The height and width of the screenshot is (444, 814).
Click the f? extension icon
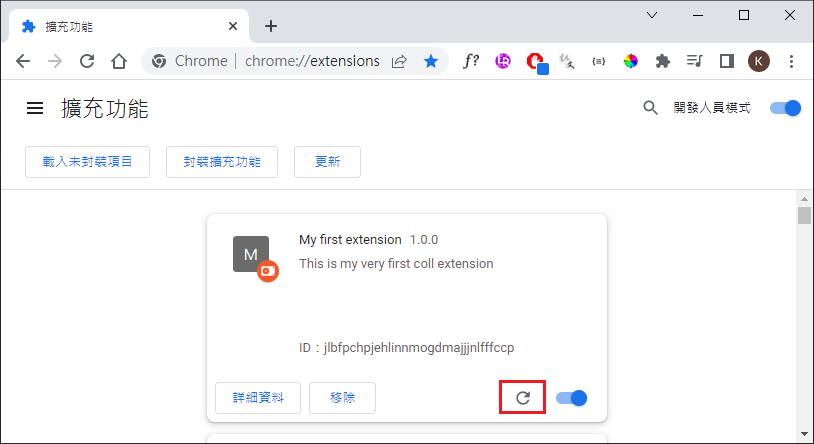point(470,61)
